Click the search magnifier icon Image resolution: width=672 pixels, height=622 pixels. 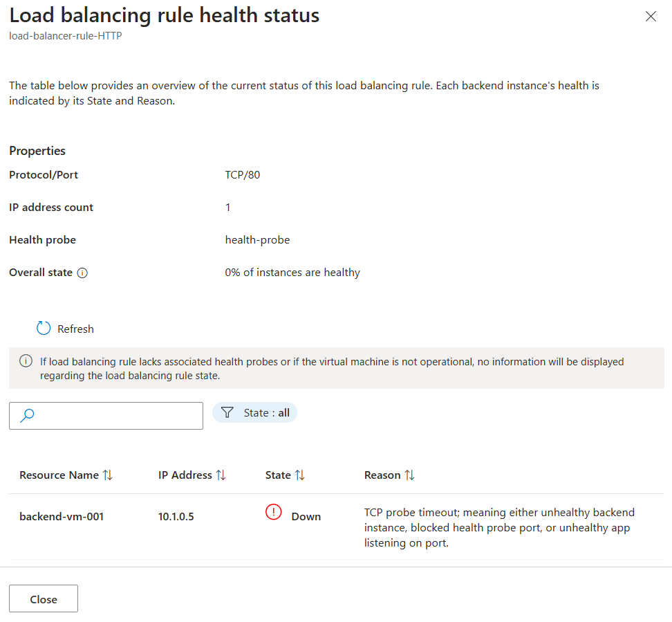[x=28, y=416]
